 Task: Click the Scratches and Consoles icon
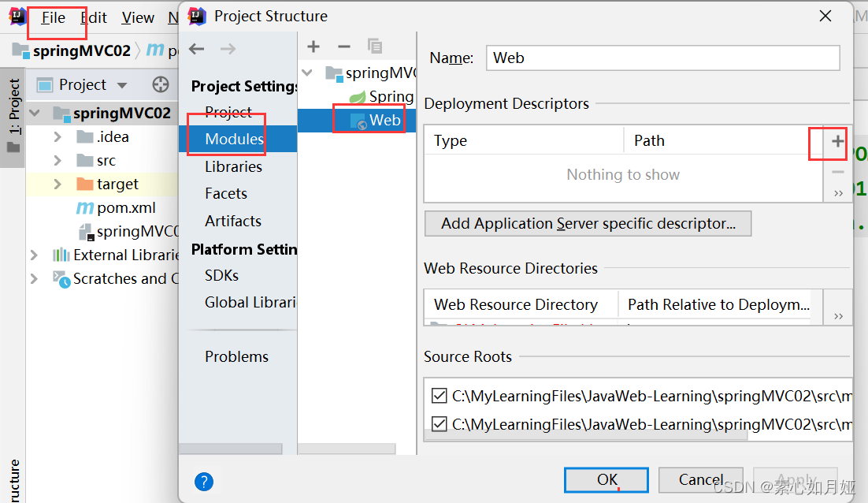click(x=61, y=278)
